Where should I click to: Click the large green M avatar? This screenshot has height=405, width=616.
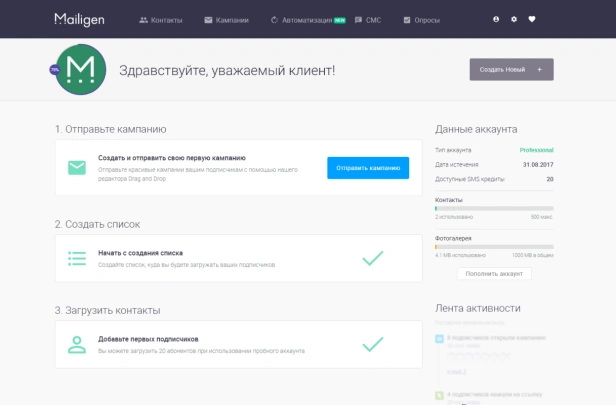click(x=81, y=70)
